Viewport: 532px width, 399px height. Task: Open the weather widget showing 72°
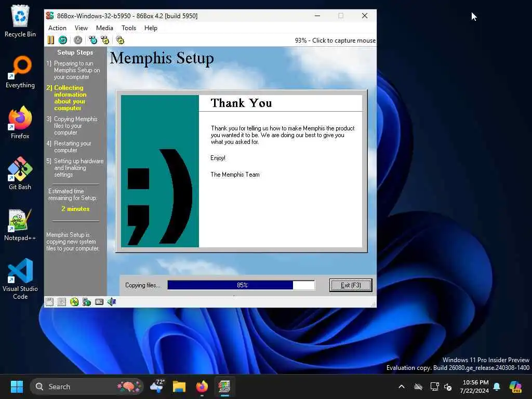[157, 387]
